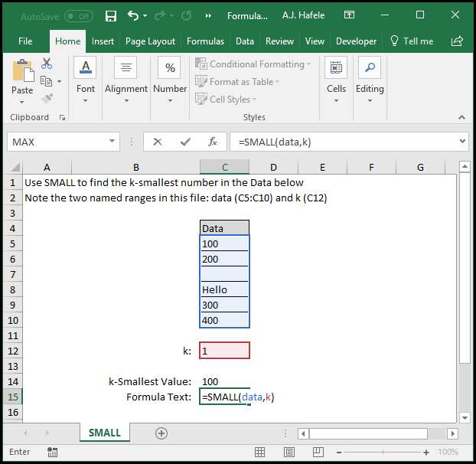Switch to the Formulas tab

coord(205,41)
